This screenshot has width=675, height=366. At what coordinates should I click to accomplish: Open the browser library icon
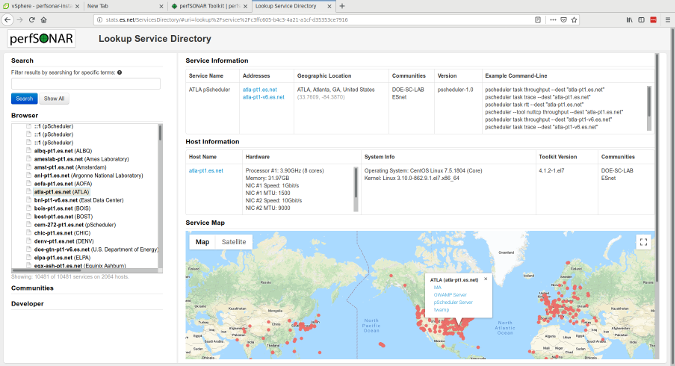pyautogui.click(x=629, y=20)
